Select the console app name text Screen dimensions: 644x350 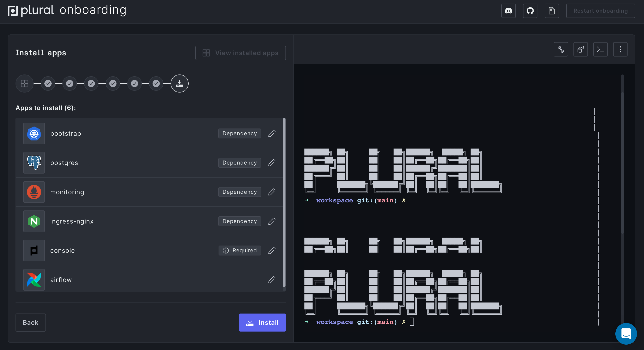click(62, 251)
